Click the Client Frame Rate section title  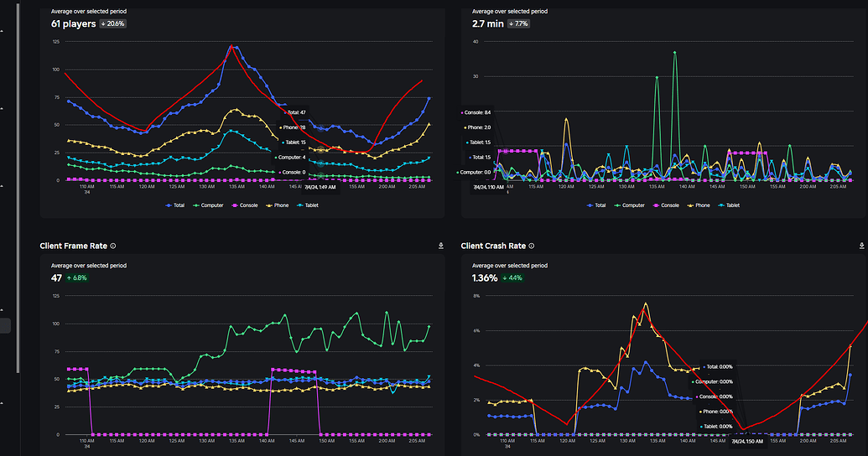click(74, 246)
